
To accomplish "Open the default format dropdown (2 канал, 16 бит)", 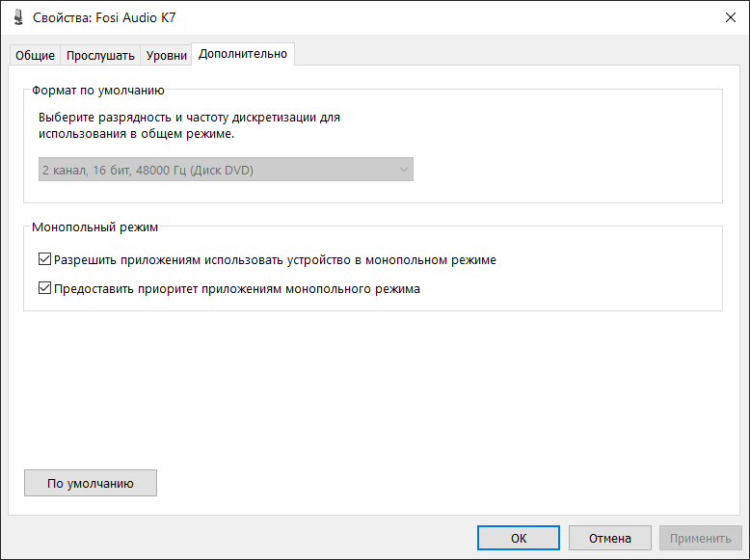I will coord(226,170).
